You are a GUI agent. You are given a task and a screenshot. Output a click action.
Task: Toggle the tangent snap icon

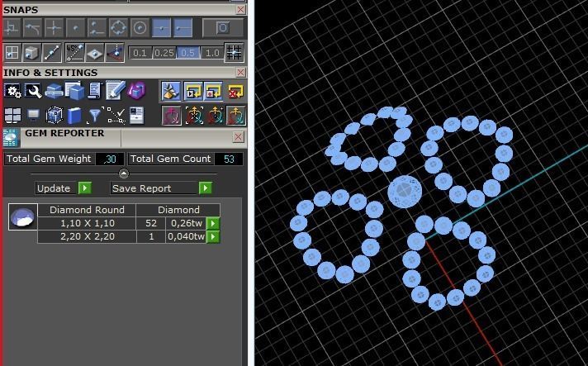pyautogui.click(x=33, y=28)
